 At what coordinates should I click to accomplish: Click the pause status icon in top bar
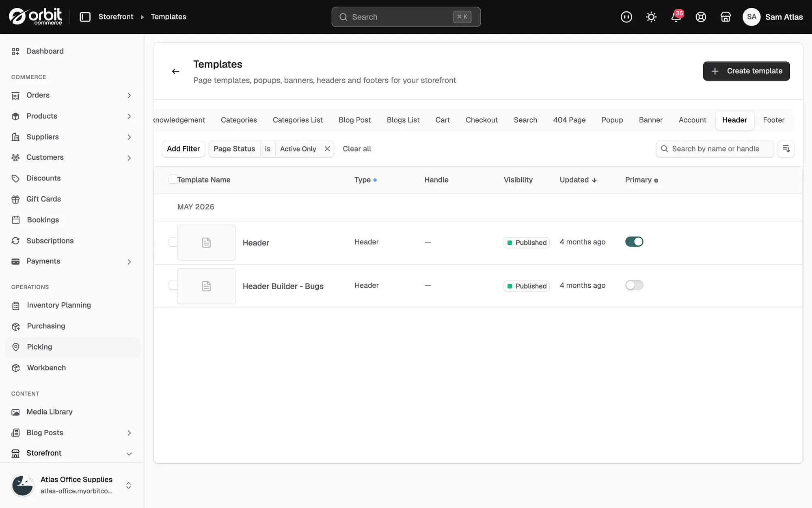[626, 17]
